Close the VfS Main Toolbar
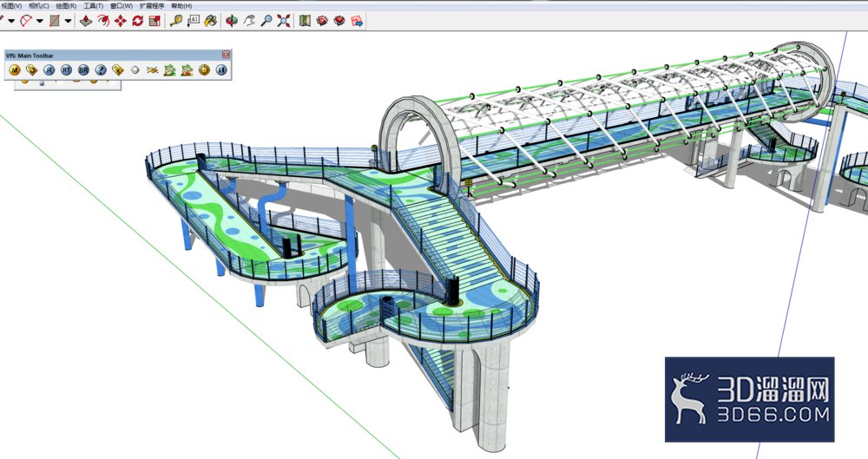868x459 pixels. [226, 55]
